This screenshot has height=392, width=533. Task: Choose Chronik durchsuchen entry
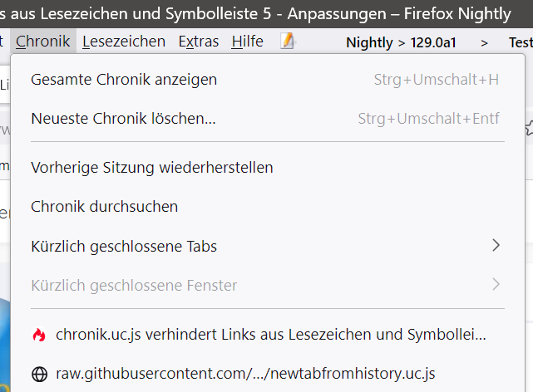click(x=104, y=206)
